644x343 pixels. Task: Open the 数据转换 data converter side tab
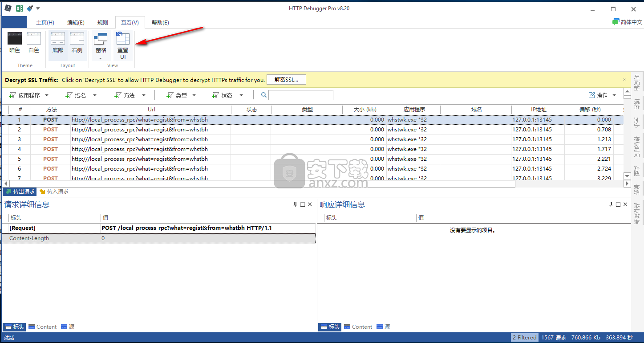click(637, 212)
